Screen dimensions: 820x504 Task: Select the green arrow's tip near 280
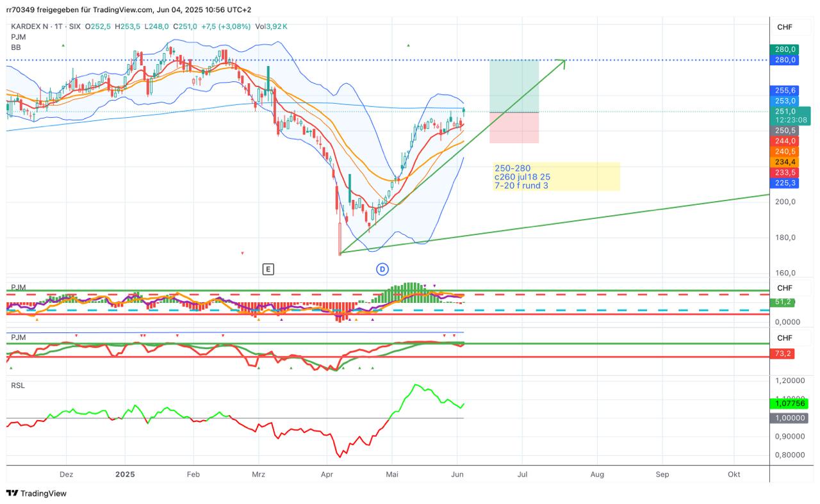pos(564,61)
